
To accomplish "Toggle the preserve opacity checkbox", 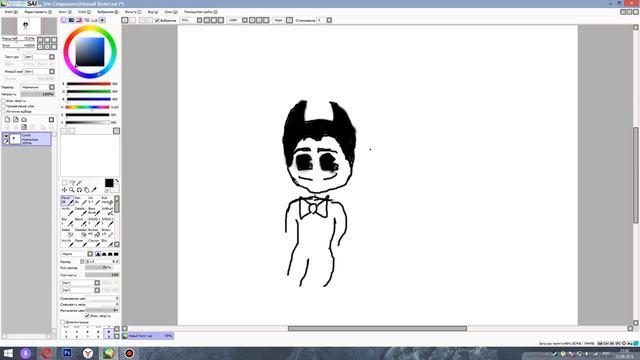I will coord(4,101).
